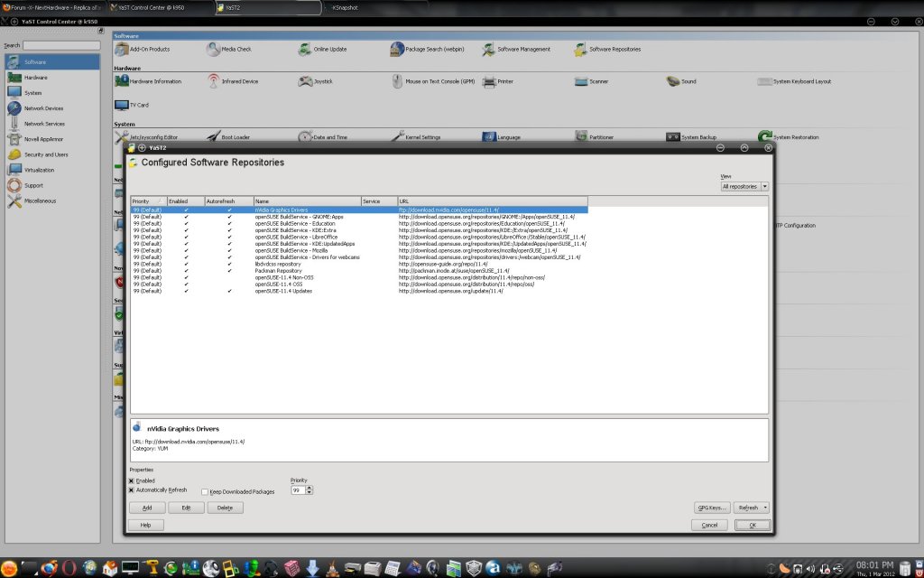This screenshot has height=578, width=924.
Task: Open Package Search (webpin)
Action: tap(427, 50)
